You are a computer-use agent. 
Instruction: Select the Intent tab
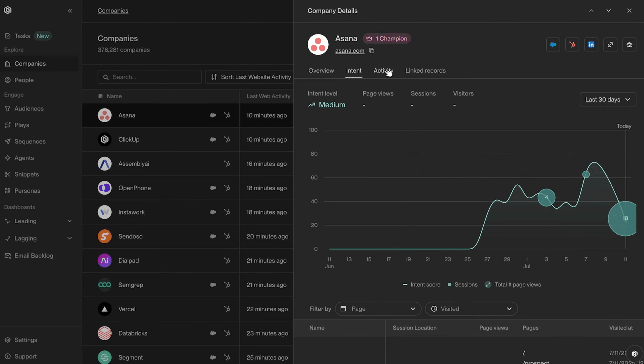click(x=354, y=71)
